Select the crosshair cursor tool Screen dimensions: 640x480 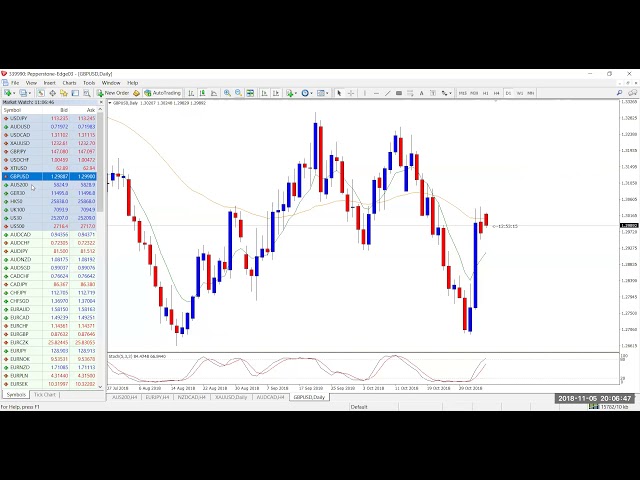(x=350, y=93)
